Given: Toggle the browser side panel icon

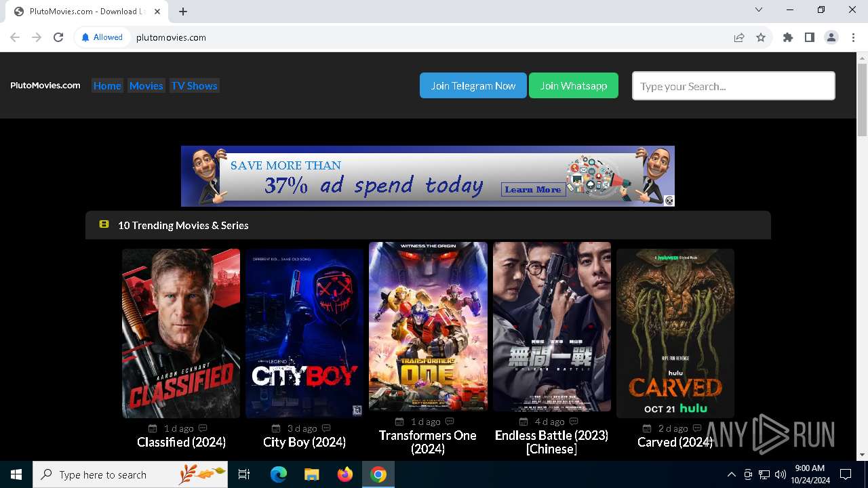Looking at the screenshot, I should [810, 37].
